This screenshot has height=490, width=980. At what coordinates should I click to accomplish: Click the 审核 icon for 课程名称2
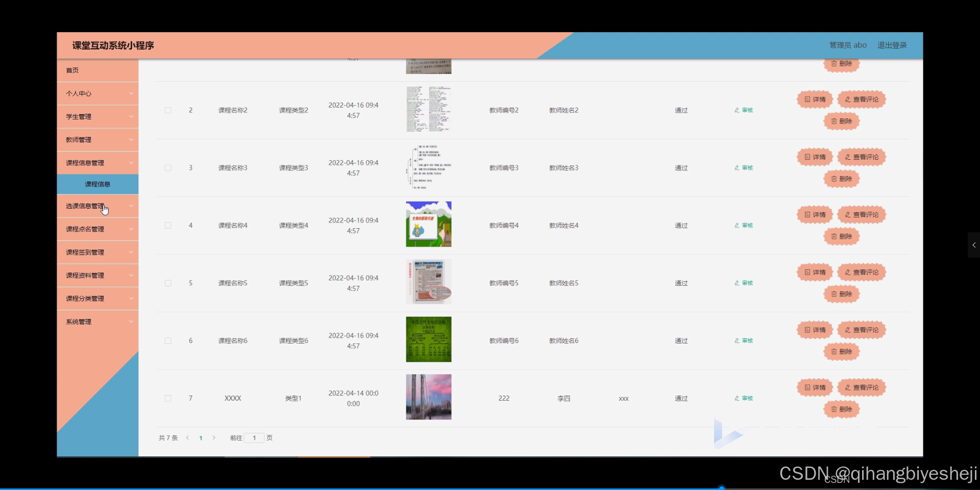743,110
